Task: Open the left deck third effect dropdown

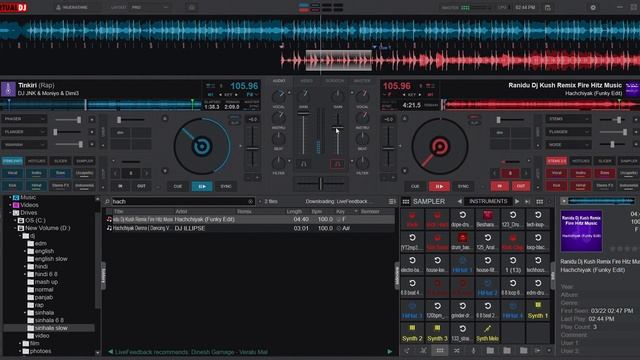Action: click(x=24, y=144)
